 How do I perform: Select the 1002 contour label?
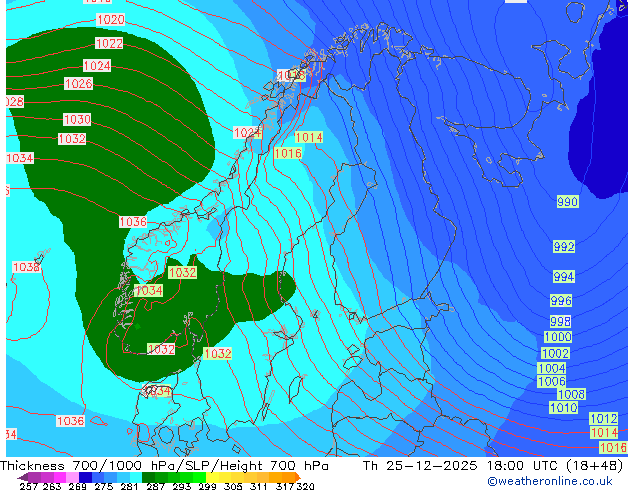point(555,353)
